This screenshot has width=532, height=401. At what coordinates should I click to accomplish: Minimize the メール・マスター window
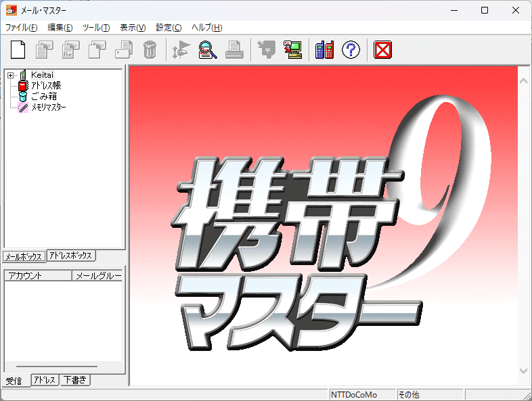point(454,10)
